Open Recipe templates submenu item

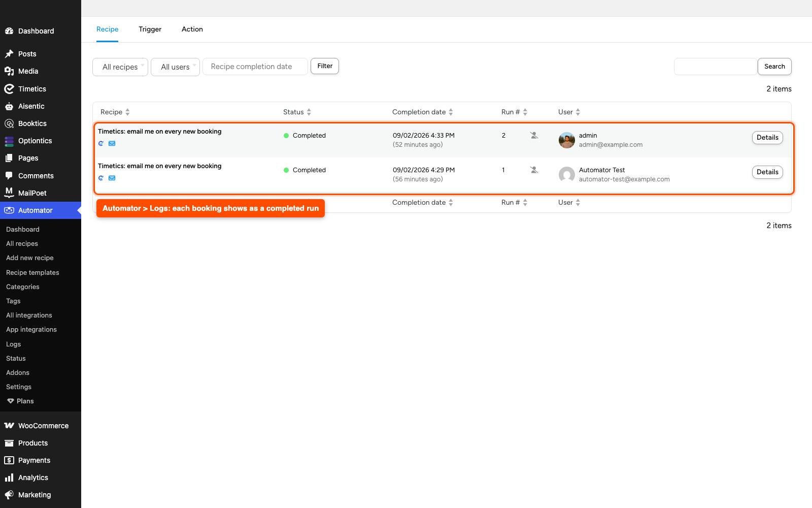click(32, 273)
